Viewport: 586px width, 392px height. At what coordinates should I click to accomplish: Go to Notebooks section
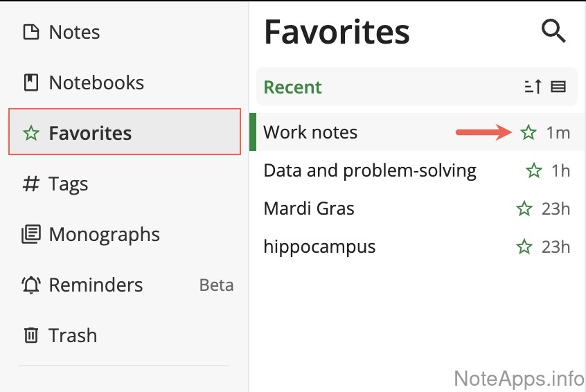[96, 83]
